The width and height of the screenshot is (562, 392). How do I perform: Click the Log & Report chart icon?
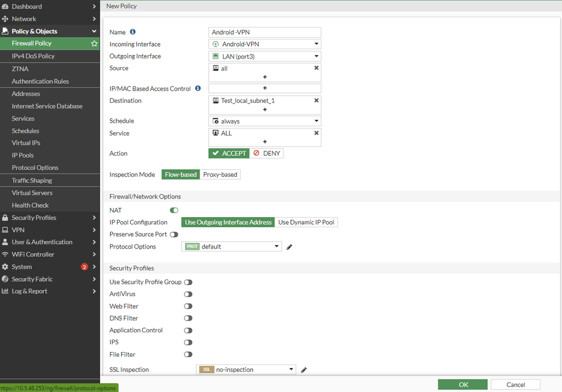click(5, 291)
